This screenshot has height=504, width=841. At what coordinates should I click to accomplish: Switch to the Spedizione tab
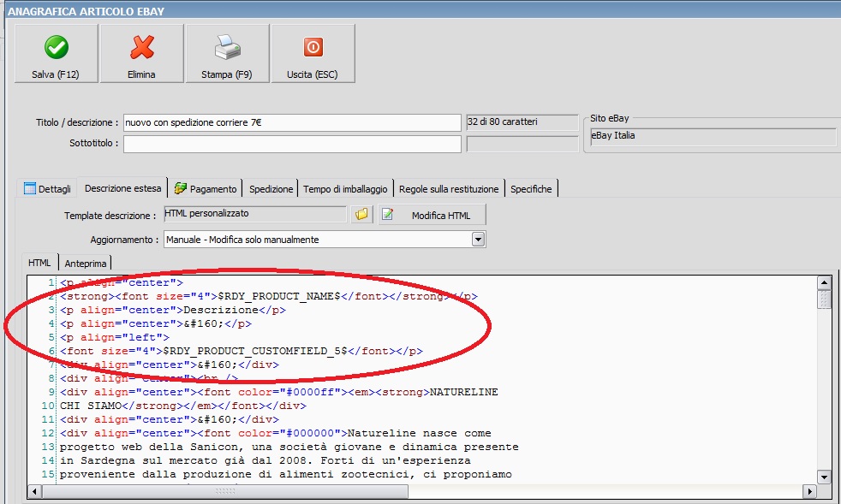pyautogui.click(x=271, y=189)
